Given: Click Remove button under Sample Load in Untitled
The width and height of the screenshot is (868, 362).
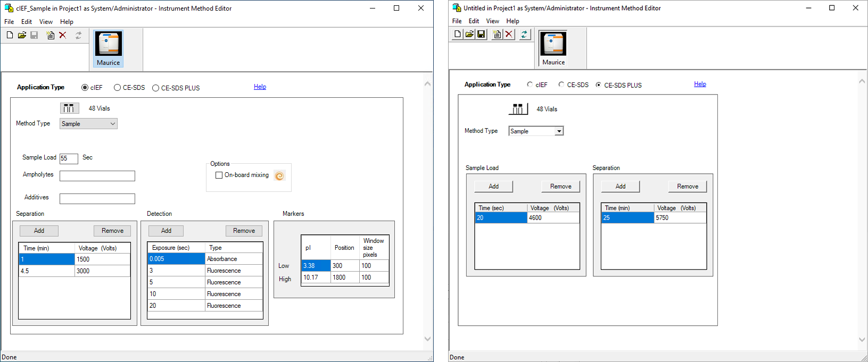Looking at the screenshot, I should [561, 187].
